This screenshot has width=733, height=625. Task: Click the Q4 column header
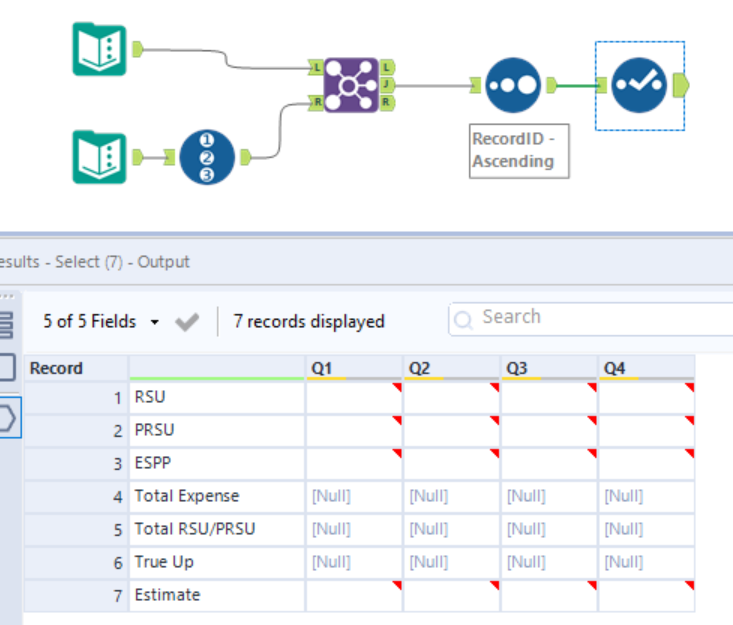click(x=646, y=369)
